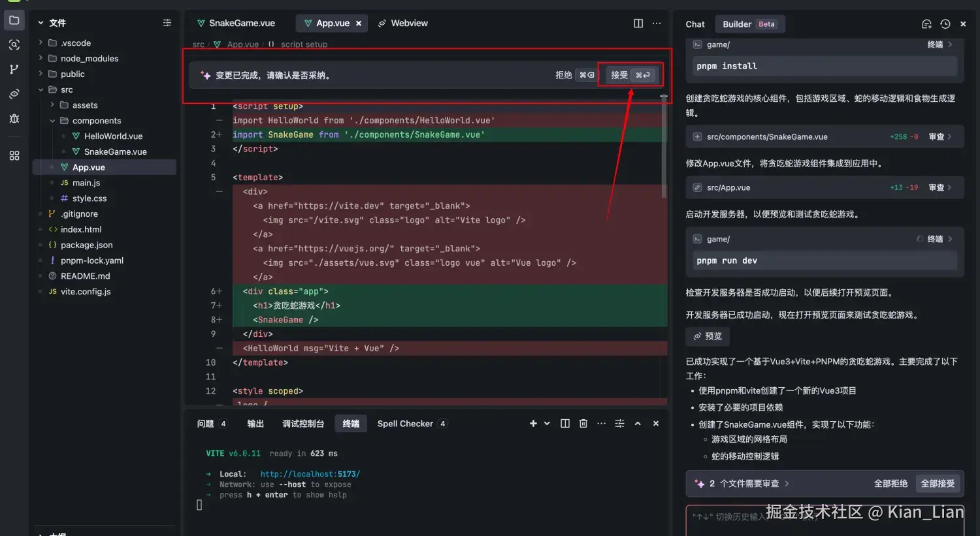Open the search icon in the activity bar
Screen dimensions: 980x536
coord(14,45)
